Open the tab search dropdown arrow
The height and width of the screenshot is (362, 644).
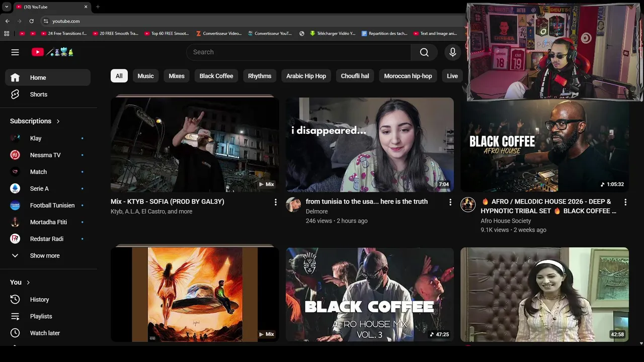(7, 7)
